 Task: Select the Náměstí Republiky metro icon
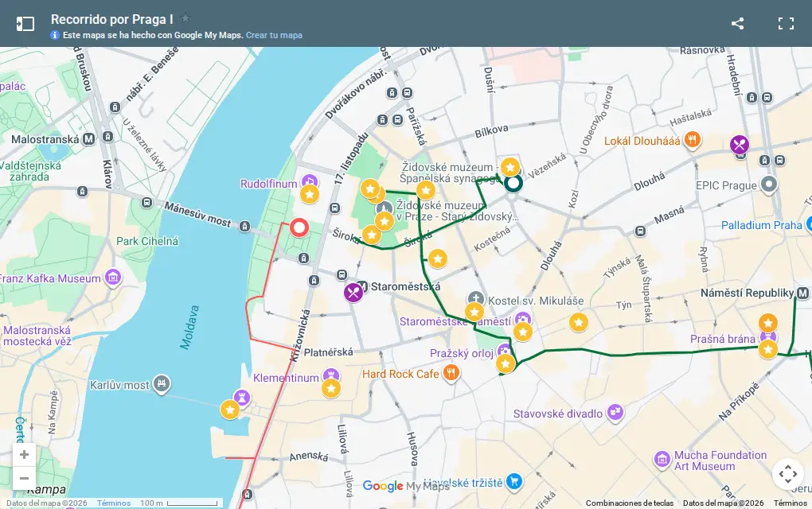click(802, 293)
